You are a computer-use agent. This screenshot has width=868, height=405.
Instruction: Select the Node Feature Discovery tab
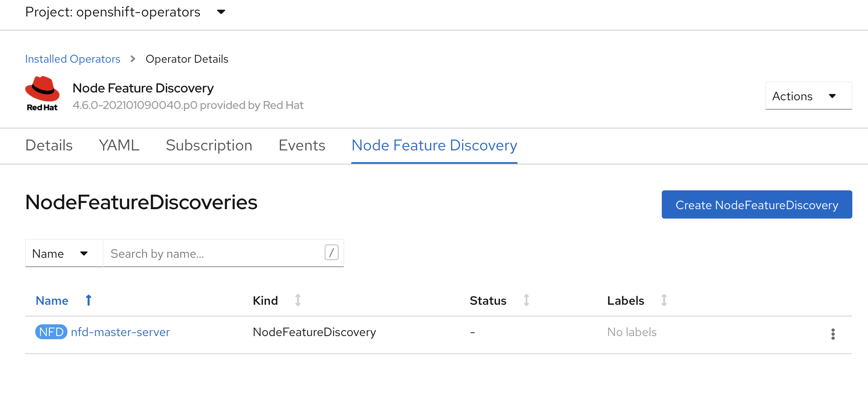tap(434, 145)
